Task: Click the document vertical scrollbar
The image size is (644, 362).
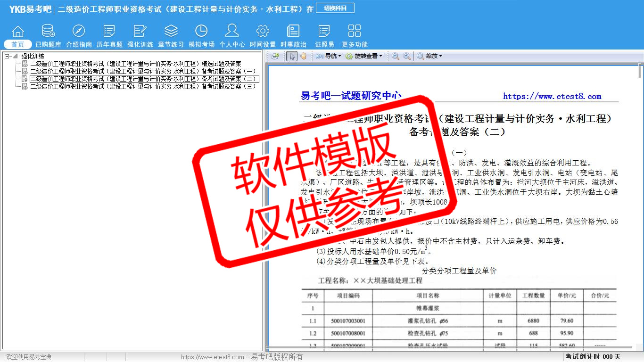Action: (x=640, y=189)
